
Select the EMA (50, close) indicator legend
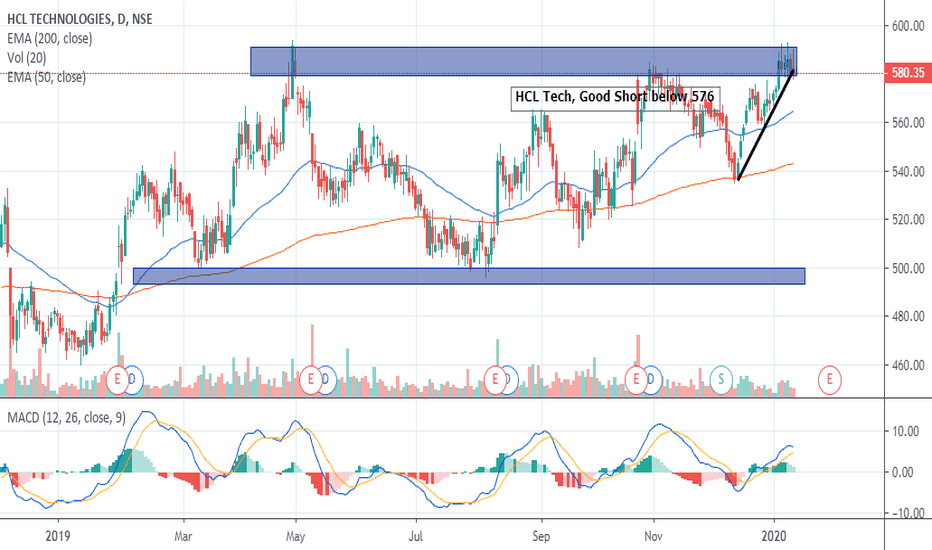coord(46,78)
